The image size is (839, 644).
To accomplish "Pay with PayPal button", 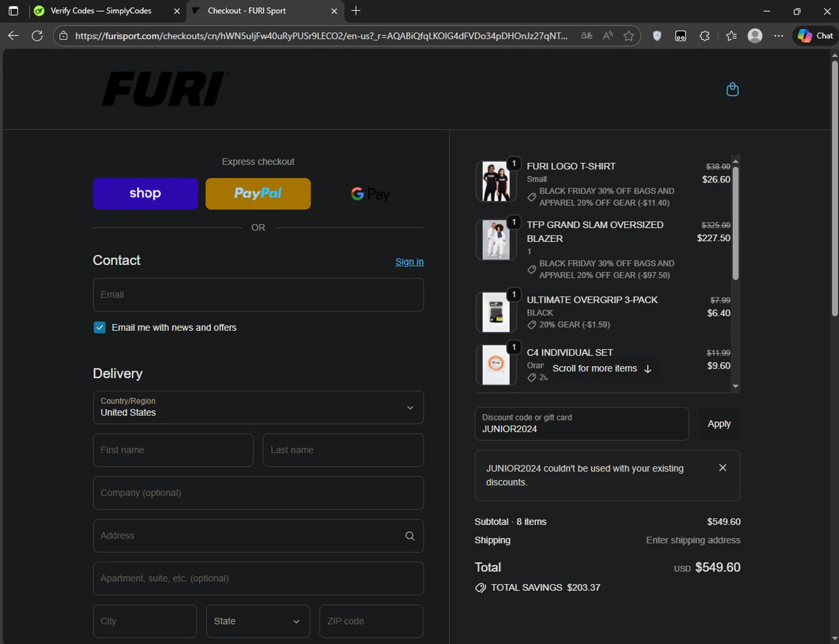I will pos(258,194).
